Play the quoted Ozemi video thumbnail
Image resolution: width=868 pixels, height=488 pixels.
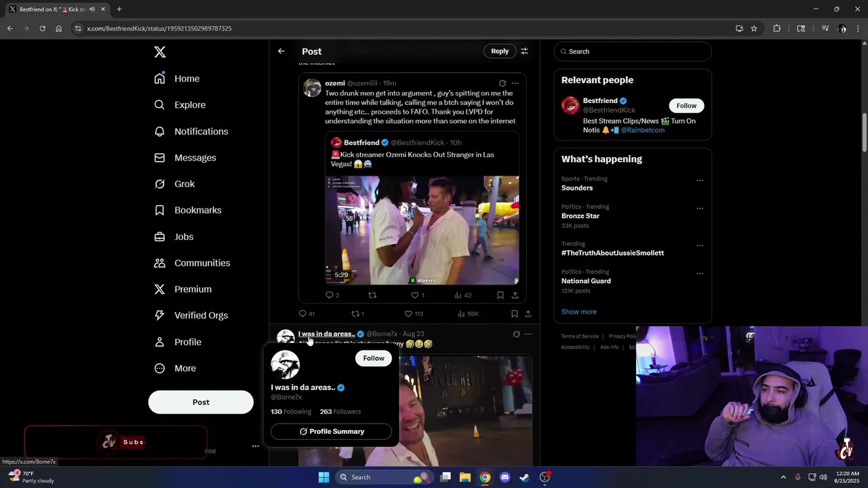pyautogui.click(x=422, y=230)
